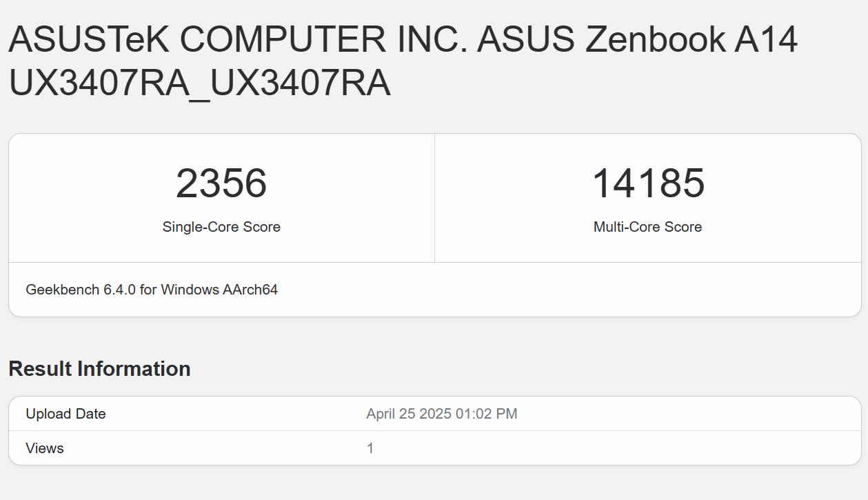This screenshot has width=868, height=500.
Task: Click the word Zenbook in the heading
Action: coord(655,40)
